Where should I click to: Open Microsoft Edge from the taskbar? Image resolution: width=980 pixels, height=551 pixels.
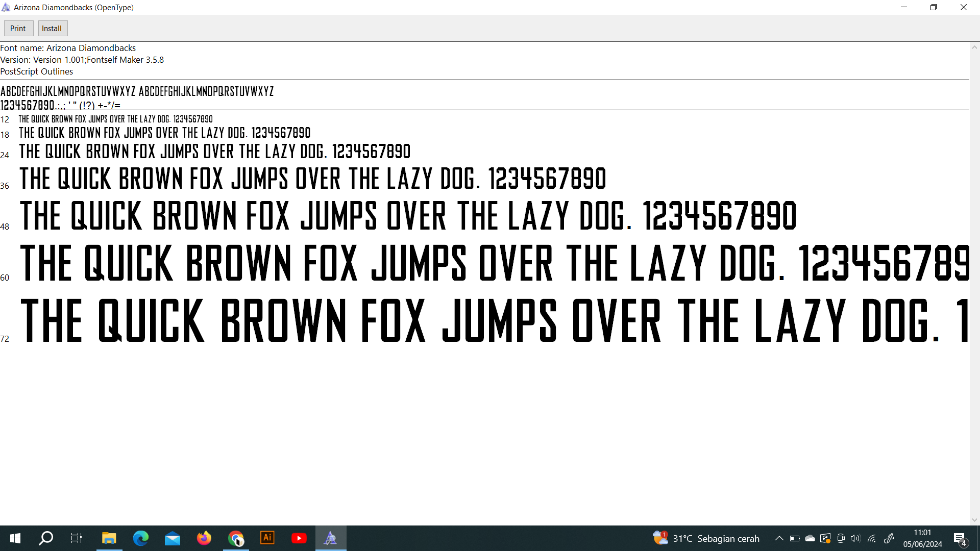coord(141,538)
